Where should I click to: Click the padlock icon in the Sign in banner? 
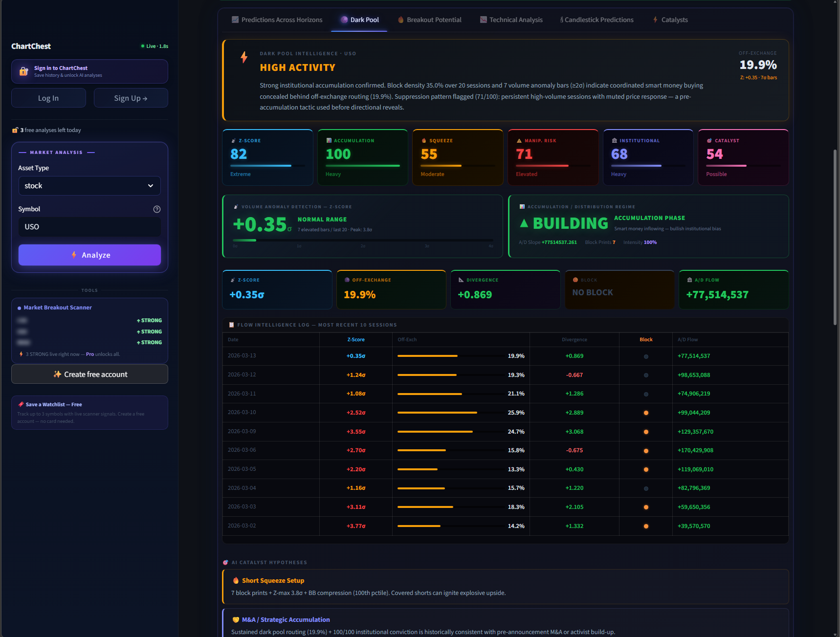pyautogui.click(x=23, y=71)
